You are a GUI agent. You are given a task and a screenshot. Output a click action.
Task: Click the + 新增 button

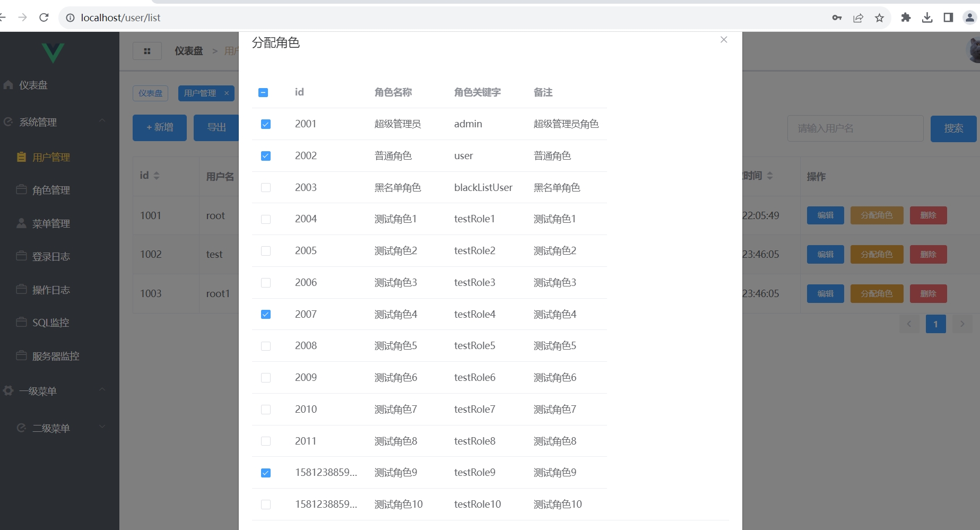(160, 128)
